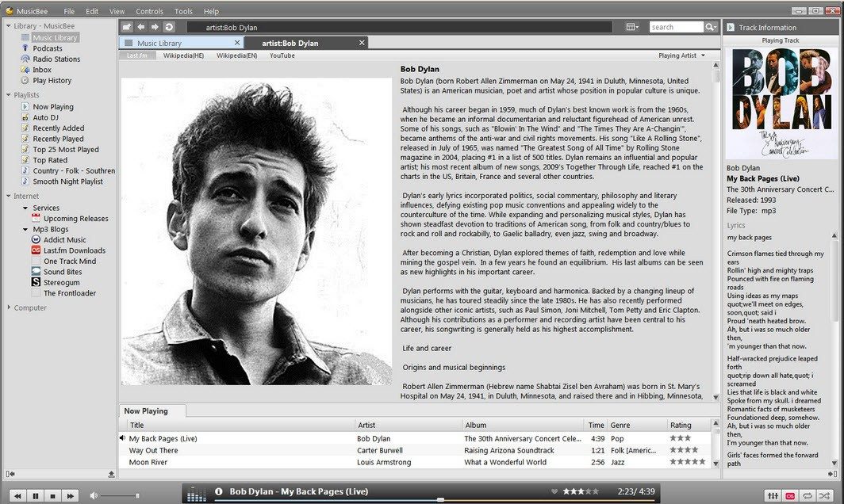Switch to the YouTube source
The width and height of the screenshot is (844, 504).
[x=282, y=55]
